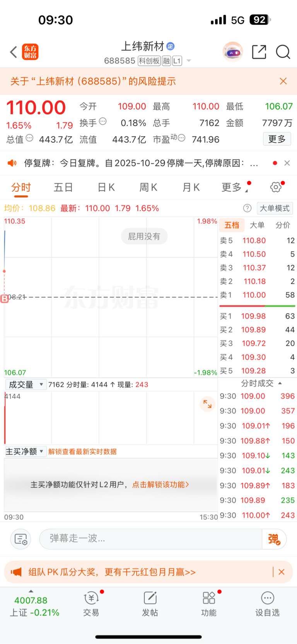
Task: Tap the info icon next to 换手
Action: [x=102, y=121]
